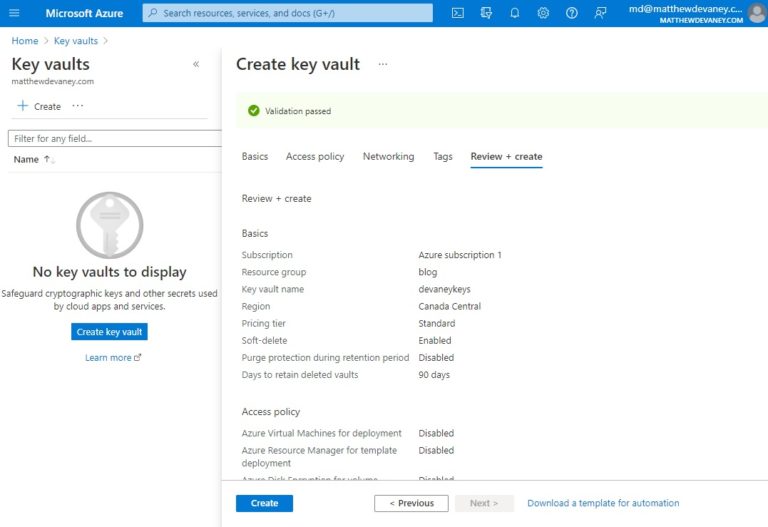
Task: Open Download a template for automation link
Action: (x=603, y=503)
